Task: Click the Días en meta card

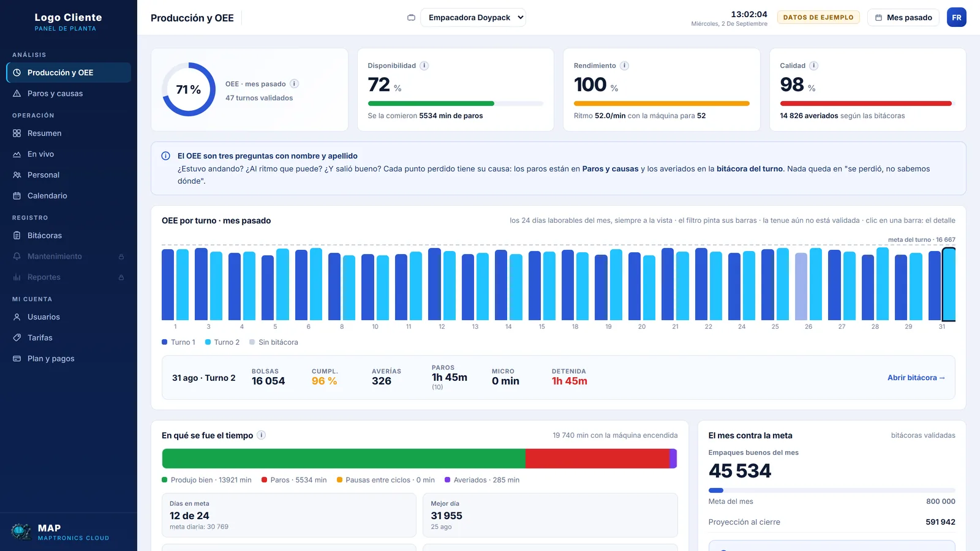Action: coord(288,515)
